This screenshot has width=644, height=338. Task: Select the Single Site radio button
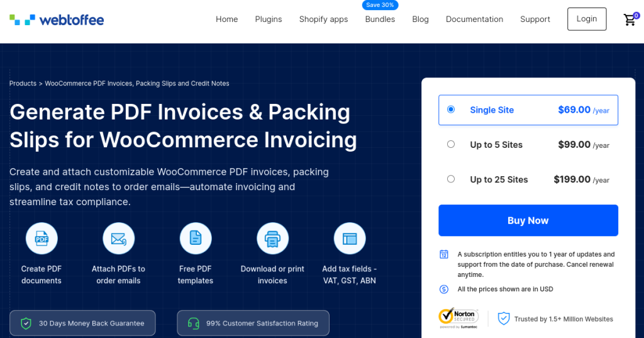tap(451, 110)
